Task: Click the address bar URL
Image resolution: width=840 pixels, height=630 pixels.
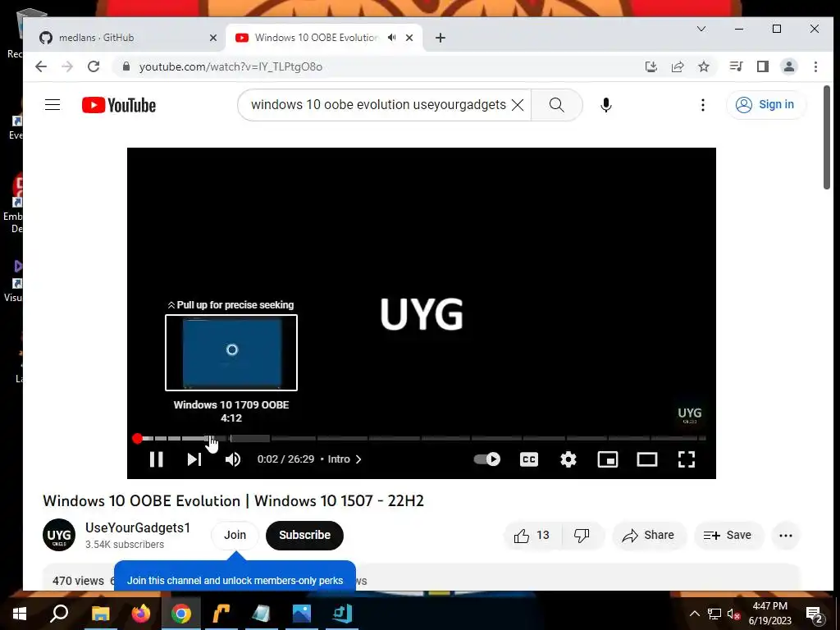Action: tap(231, 66)
